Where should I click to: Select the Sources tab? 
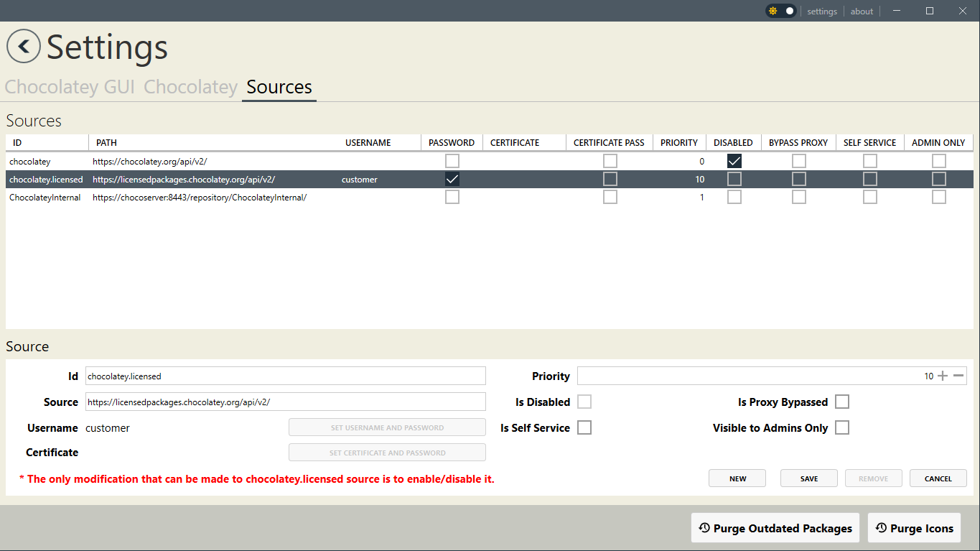click(279, 87)
